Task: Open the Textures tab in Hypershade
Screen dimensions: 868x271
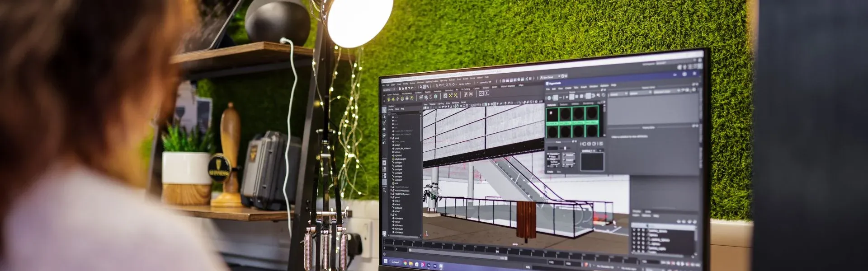Action: (x=564, y=104)
